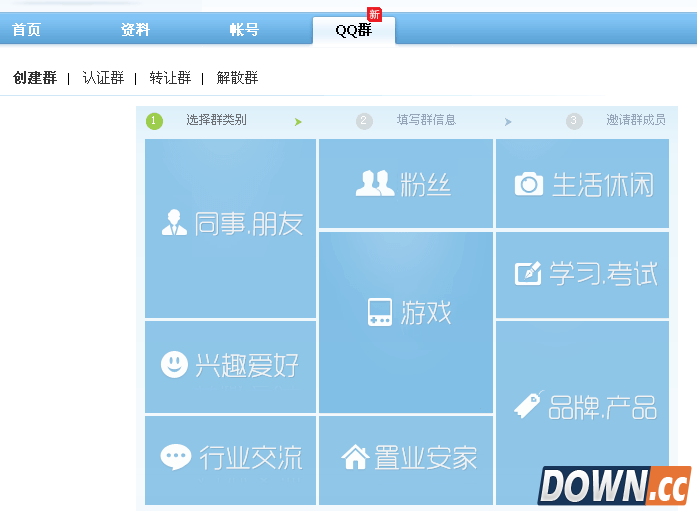This screenshot has height=511, width=697.
Task: Click the grey step 2 circle
Action: (364, 121)
